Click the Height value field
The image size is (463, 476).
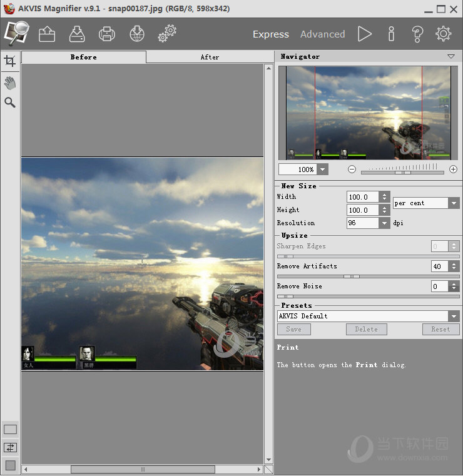[362, 210]
